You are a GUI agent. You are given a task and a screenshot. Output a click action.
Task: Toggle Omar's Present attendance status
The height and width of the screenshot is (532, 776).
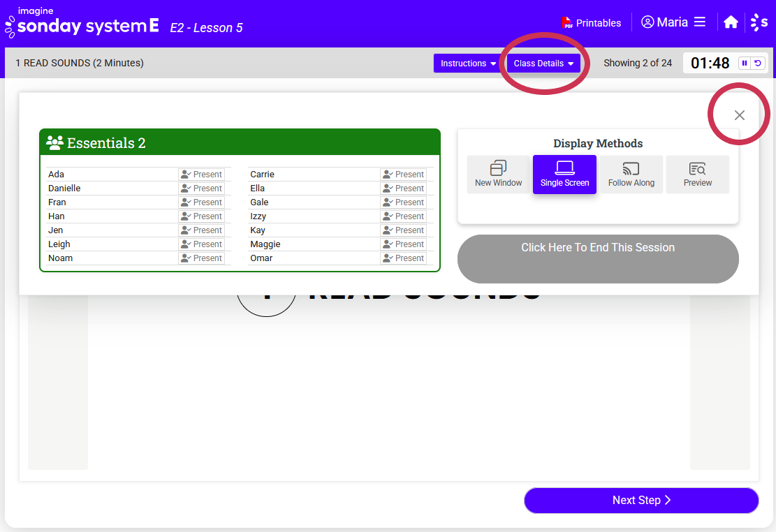[x=403, y=258]
